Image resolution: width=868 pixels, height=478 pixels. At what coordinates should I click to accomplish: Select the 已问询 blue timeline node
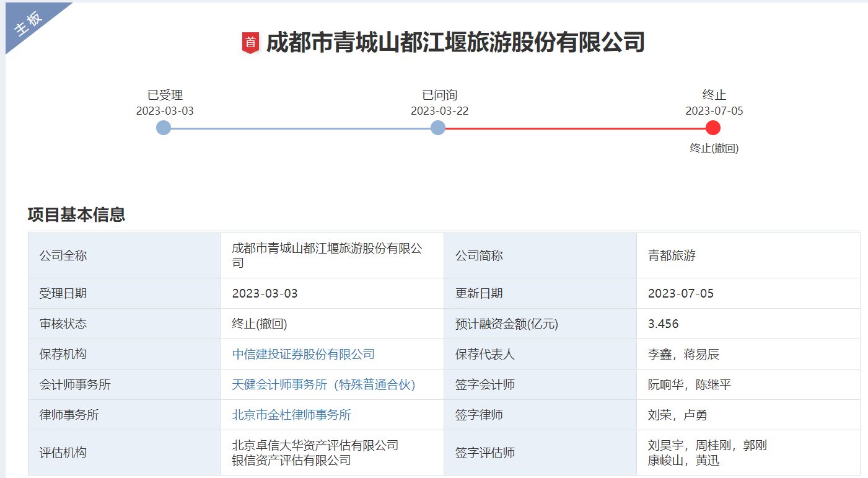[438, 128]
